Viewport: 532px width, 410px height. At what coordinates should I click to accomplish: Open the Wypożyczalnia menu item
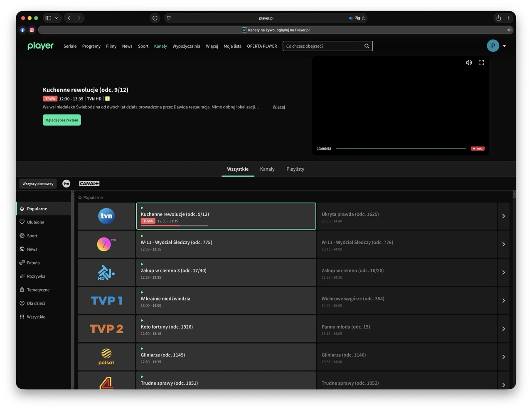click(186, 46)
